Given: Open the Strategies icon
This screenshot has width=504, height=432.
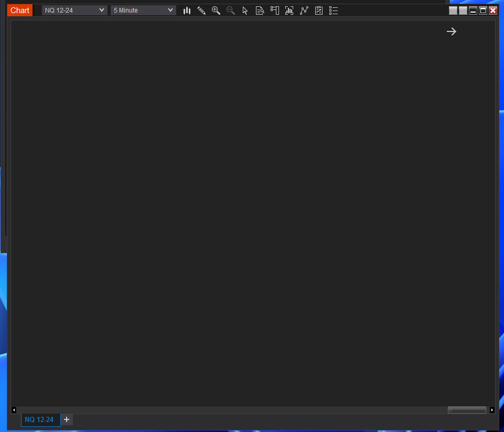Looking at the screenshot, I should point(319,10).
